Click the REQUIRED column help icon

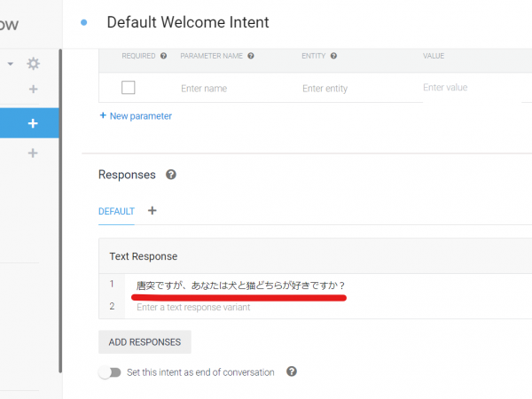pos(163,56)
